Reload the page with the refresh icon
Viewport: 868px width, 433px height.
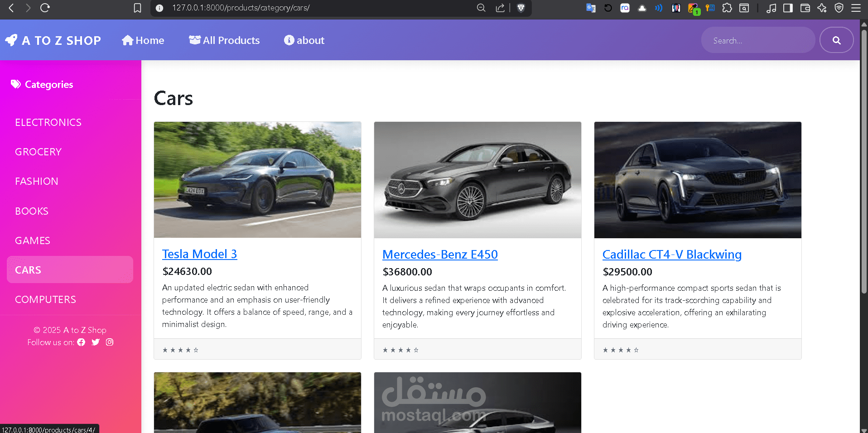click(x=45, y=8)
